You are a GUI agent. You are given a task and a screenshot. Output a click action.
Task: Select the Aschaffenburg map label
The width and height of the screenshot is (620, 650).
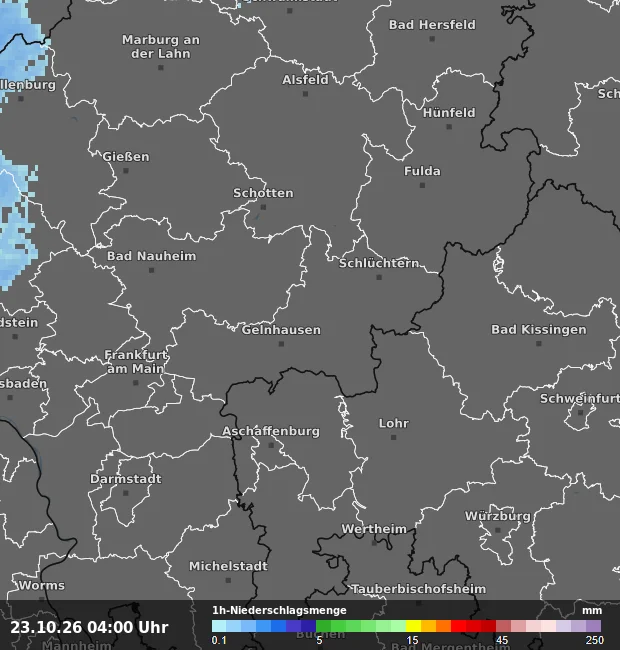271,431
